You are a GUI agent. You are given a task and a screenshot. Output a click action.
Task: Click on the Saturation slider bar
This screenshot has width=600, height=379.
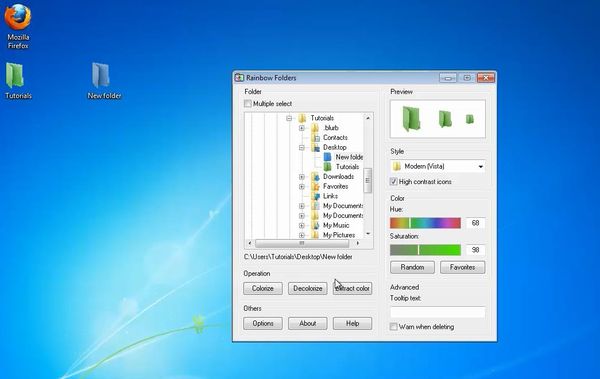point(425,250)
